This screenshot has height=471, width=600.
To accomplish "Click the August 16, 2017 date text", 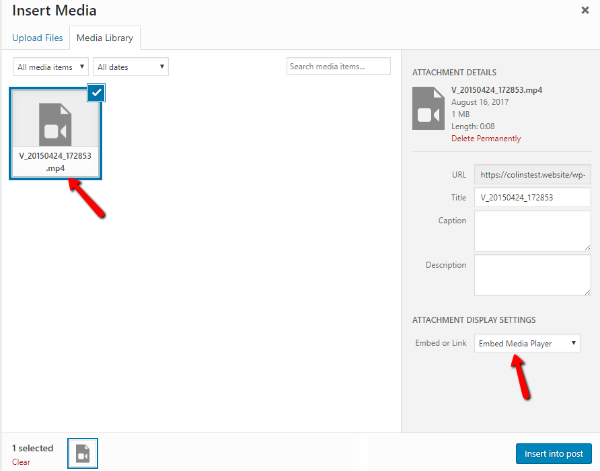I will 480,102.
